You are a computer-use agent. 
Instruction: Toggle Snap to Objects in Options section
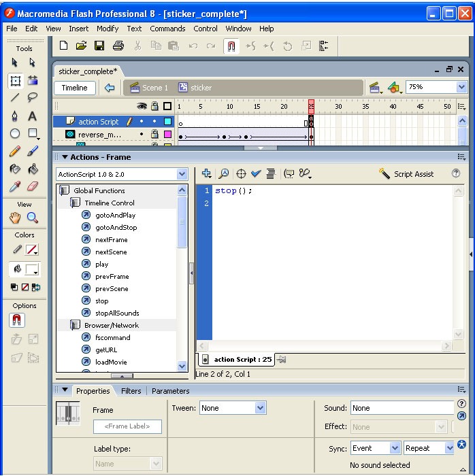point(17,320)
